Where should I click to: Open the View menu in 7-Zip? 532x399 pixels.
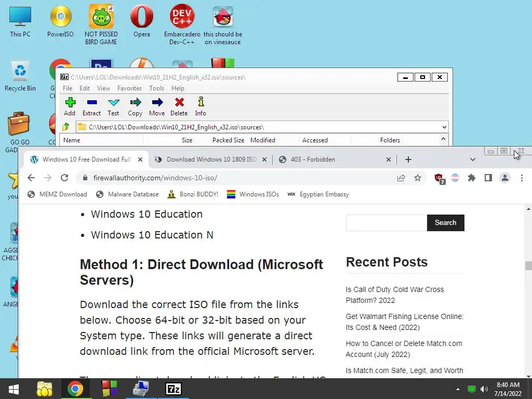click(103, 88)
